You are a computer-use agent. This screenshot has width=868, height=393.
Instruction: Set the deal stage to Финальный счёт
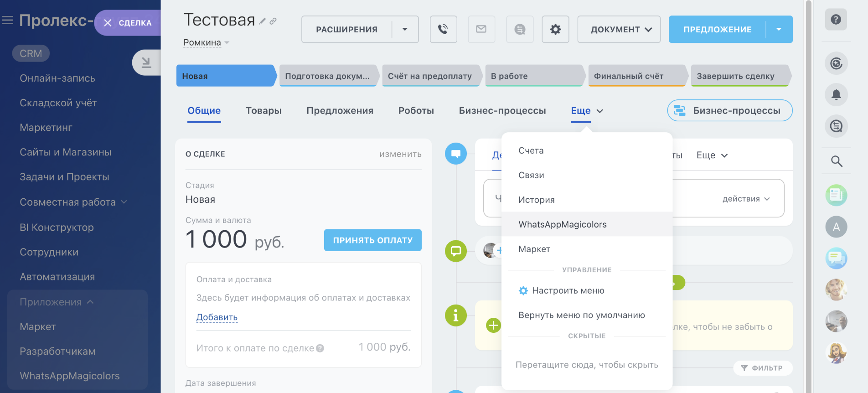pyautogui.click(x=637, y=76)
